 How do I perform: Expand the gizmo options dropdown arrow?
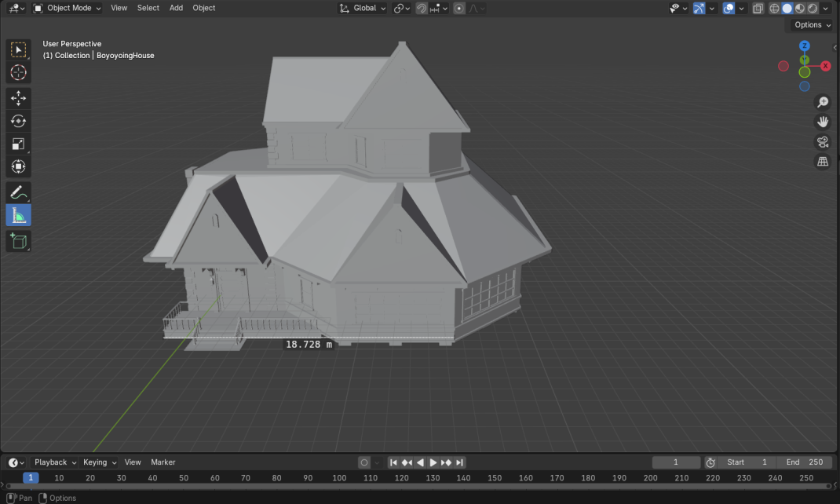(x=712, y=8)
